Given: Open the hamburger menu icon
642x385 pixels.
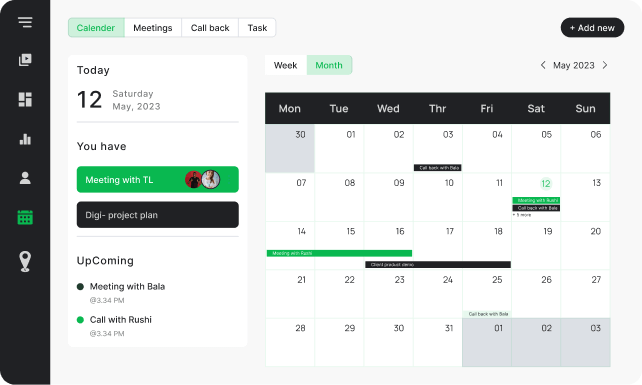Looking at the screenshot, I should [x=25, y=22].
